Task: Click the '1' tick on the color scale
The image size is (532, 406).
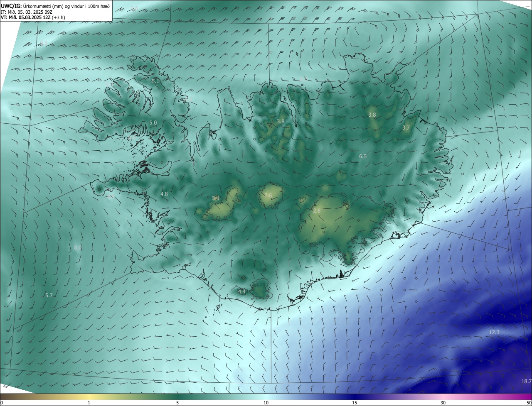Action: [x=89, y=403]
